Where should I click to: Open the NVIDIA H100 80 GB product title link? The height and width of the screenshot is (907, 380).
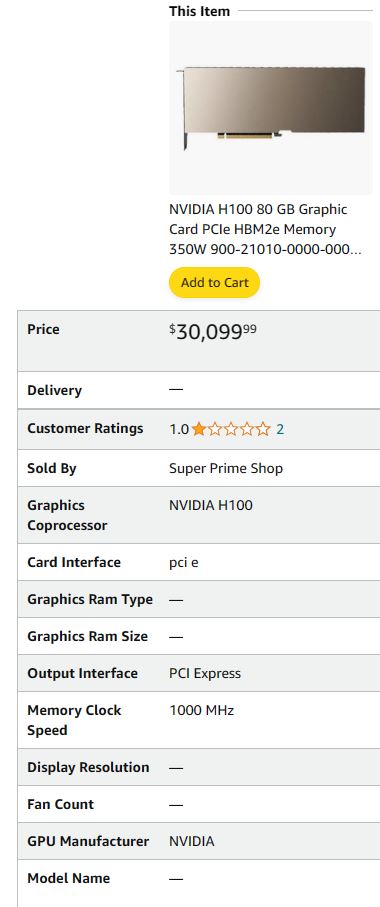pos(265,230)
